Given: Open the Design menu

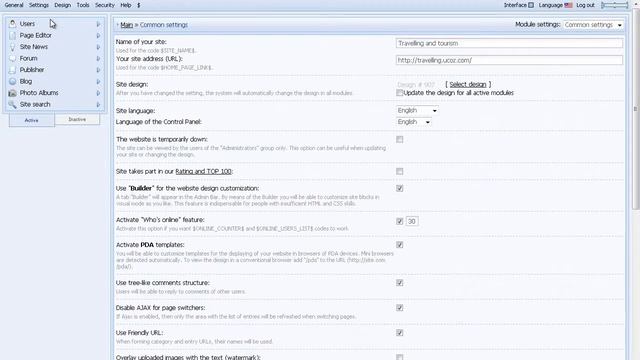Looking at the screenshot, I should [62, 5].
